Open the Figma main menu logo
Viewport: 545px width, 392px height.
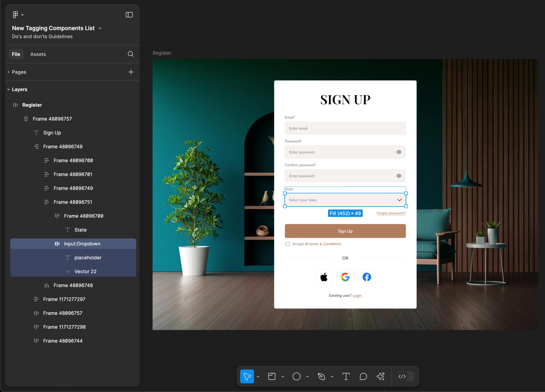(x=15, y=15)
